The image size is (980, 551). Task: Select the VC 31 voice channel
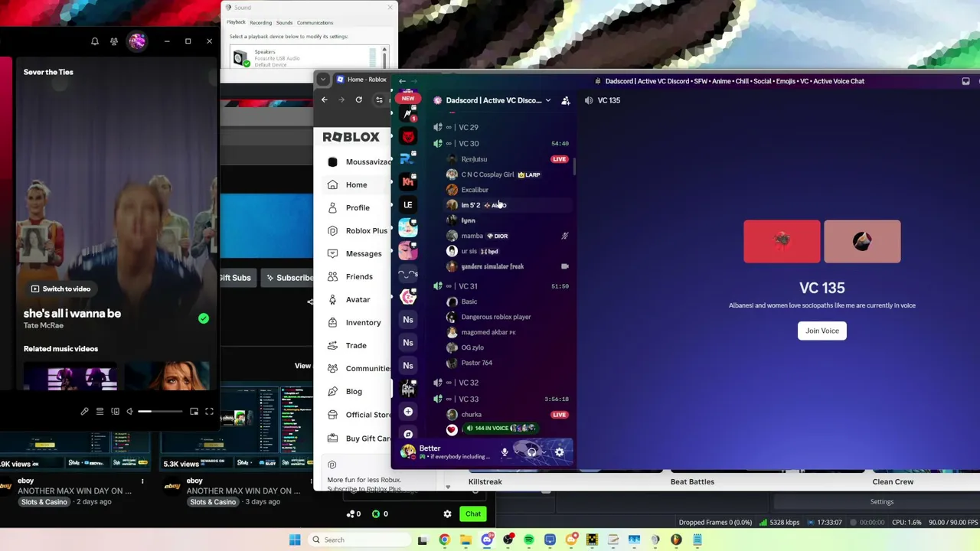[x=501, y=286]
